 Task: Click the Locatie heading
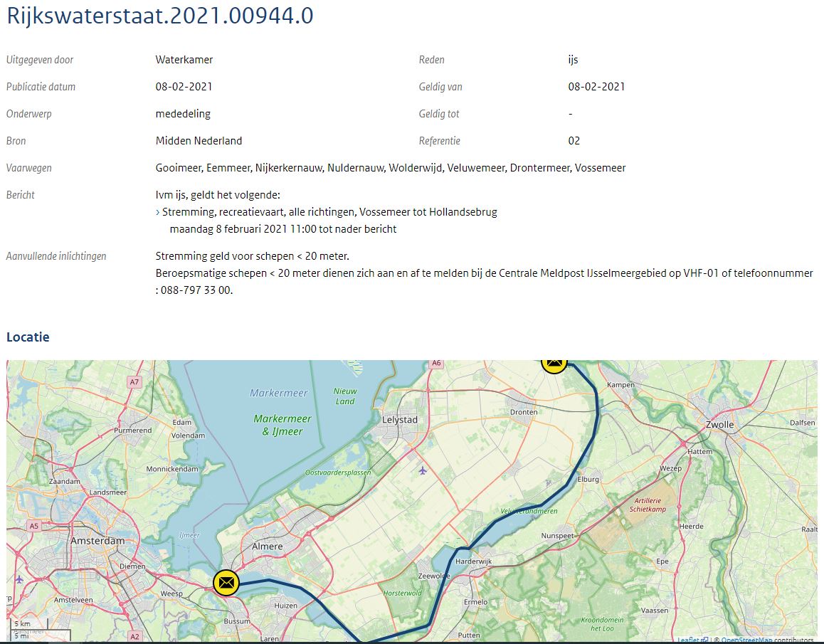coord(28,337)
